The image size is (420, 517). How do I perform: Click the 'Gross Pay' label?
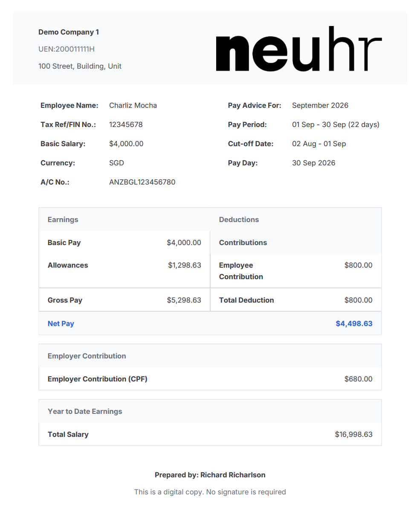65,300
